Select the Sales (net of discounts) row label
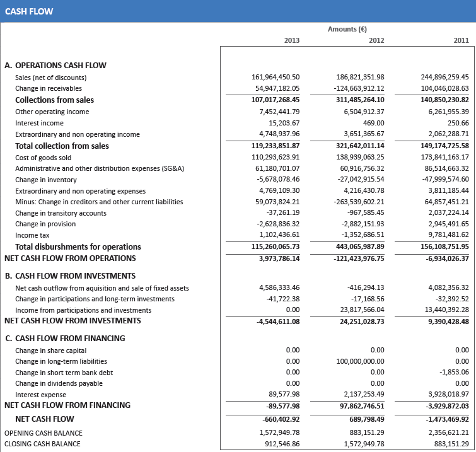 [50, 78]
